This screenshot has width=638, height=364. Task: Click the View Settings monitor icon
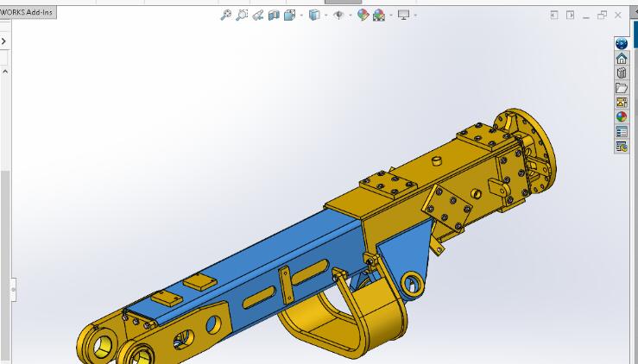pos(404,16)
